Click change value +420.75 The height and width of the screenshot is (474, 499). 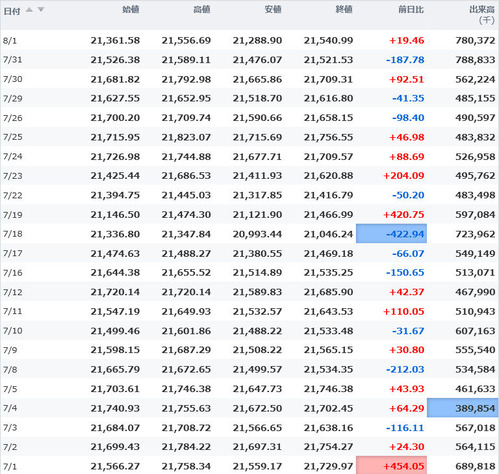[404, 215]
